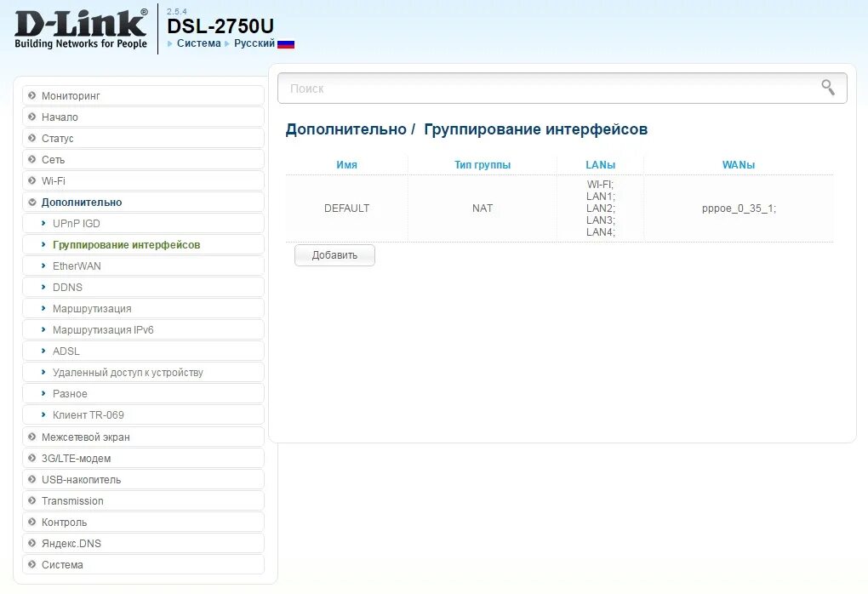Click the WANы column header

739,164
